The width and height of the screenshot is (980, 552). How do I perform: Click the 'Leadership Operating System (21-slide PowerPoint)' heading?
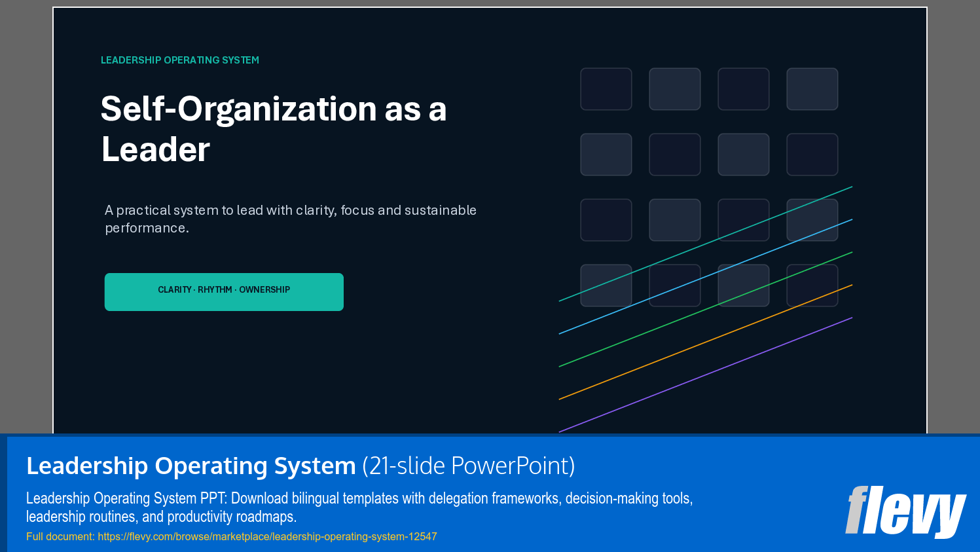(x=300, y=466)
